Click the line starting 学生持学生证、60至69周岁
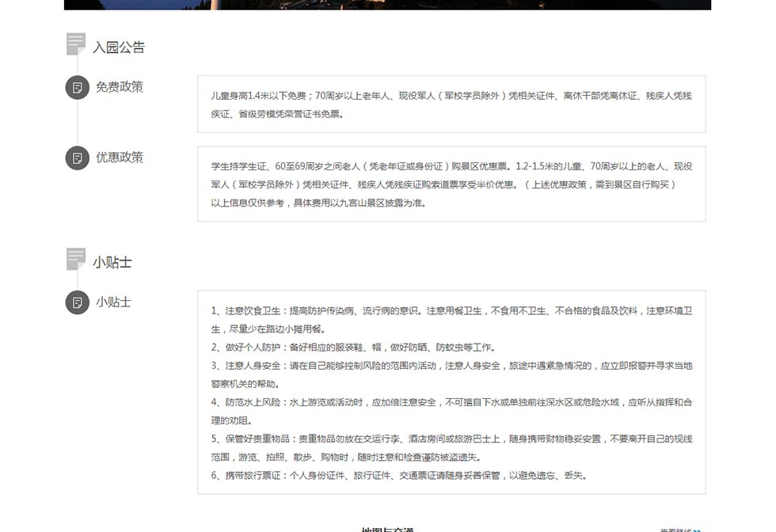The height and width of the screenshot is (532, 776). (451, 166)
